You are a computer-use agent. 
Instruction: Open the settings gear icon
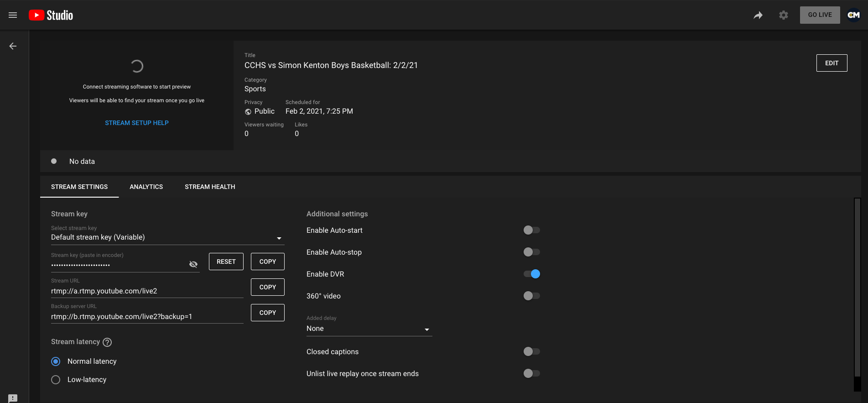pyautogui.click(x=784, y=15)
